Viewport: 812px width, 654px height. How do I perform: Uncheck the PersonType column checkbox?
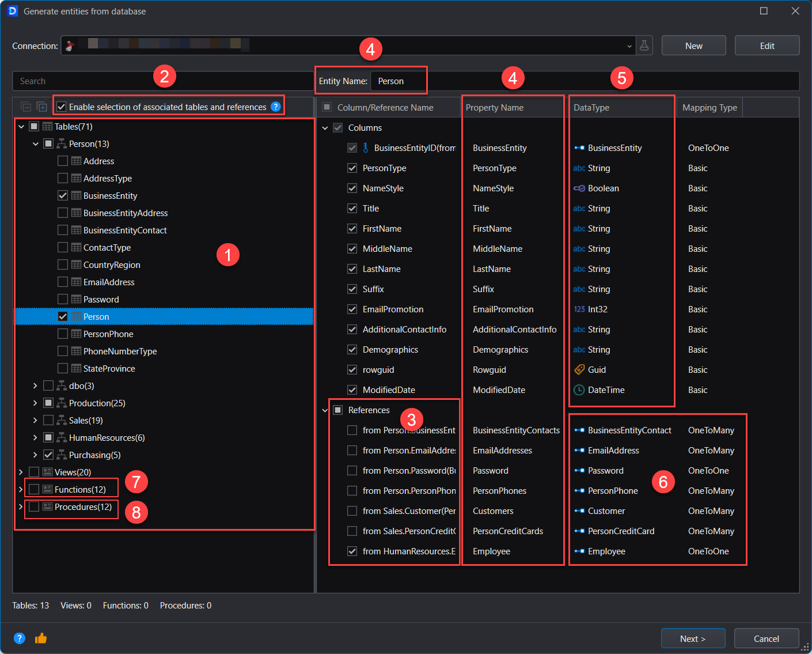point(352,168)
